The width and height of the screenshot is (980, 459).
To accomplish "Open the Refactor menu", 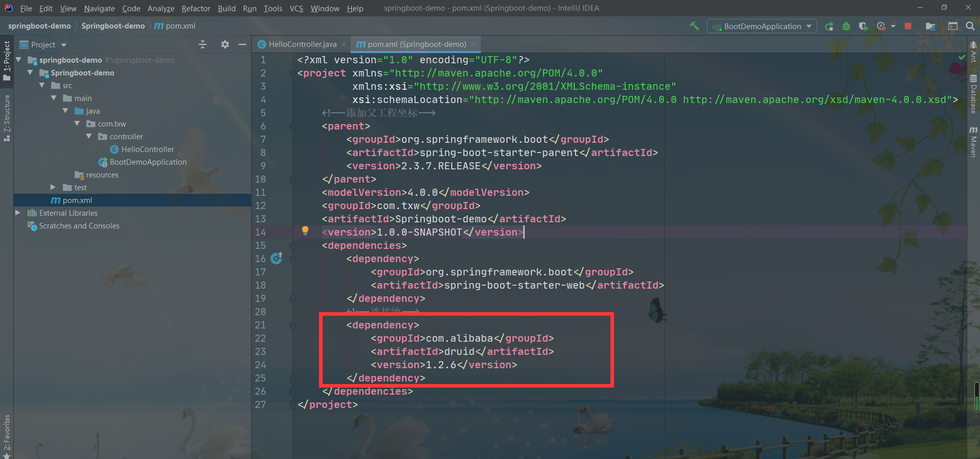I will (196, 8).
